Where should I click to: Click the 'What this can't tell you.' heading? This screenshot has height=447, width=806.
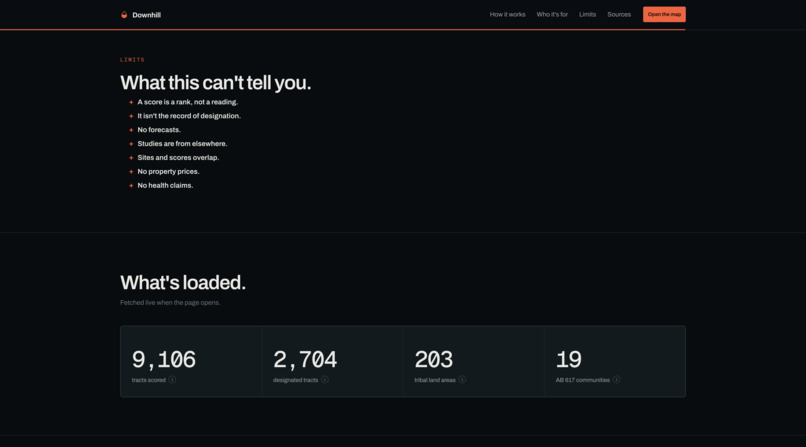[215, 83]
